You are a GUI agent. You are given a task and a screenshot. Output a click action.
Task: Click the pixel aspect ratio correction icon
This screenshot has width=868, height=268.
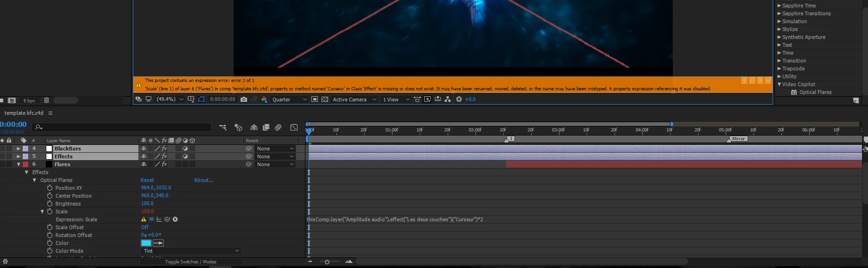[417, 99]
